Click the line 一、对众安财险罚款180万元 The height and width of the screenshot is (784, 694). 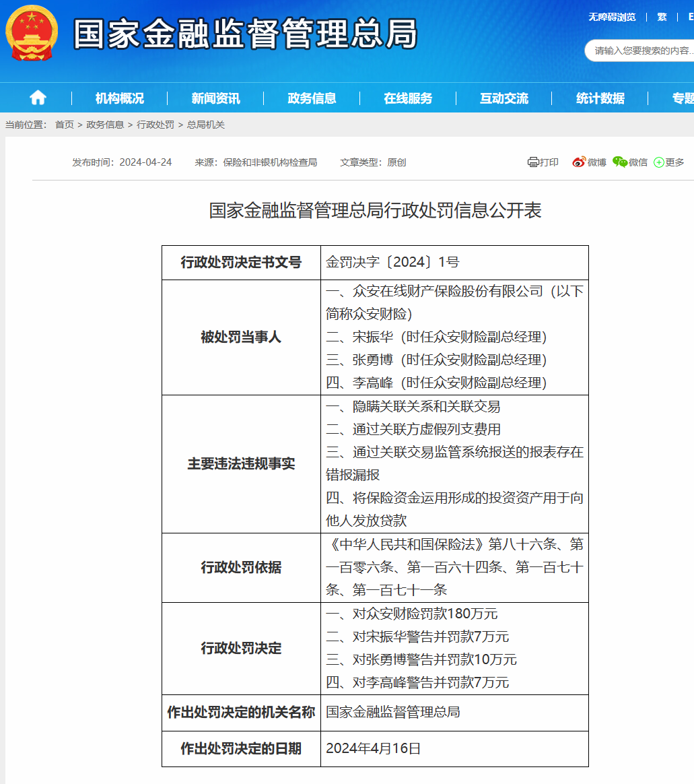(412, 614)
